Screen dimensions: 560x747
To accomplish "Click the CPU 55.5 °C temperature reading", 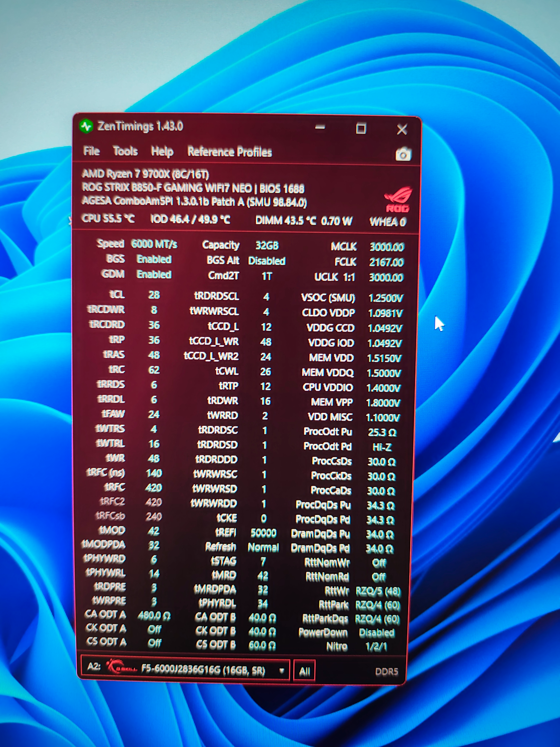I will [108, 219].
